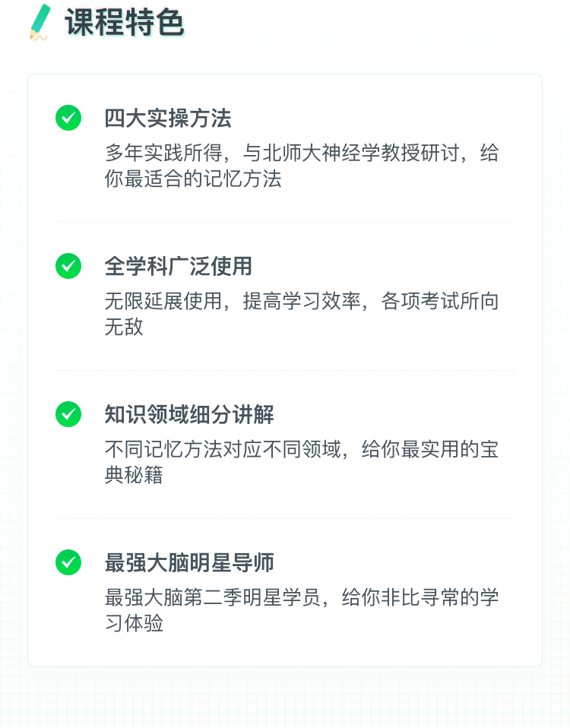Click the text 典秘籍
The image size is (570, 728).
pyautogui.click(x=134, y=475)
